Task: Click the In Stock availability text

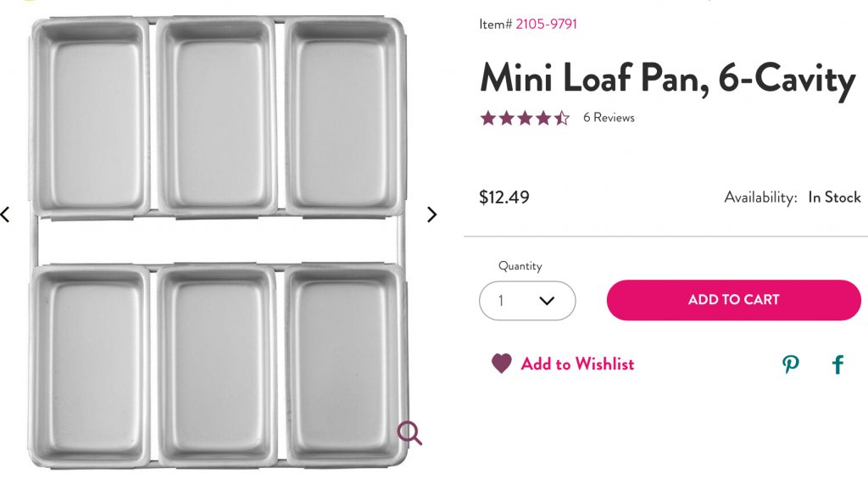Action: pyautogui.click(x=834, y=197)
